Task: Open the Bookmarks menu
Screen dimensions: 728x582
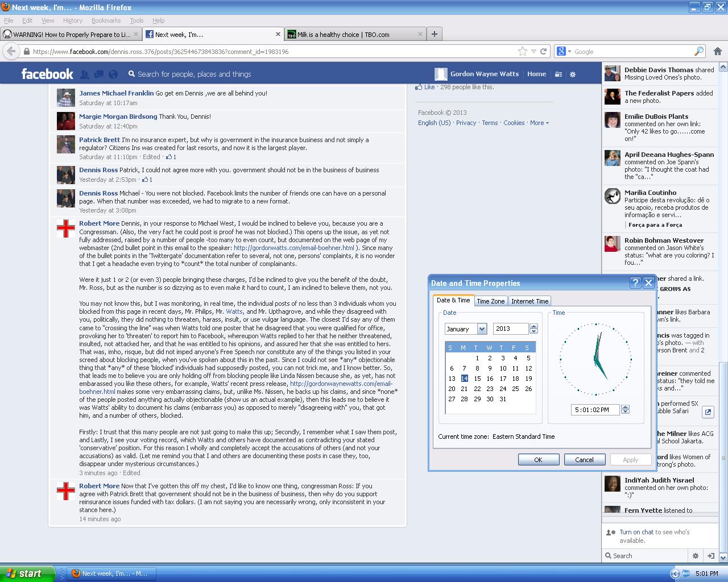Action: point(106,20)
